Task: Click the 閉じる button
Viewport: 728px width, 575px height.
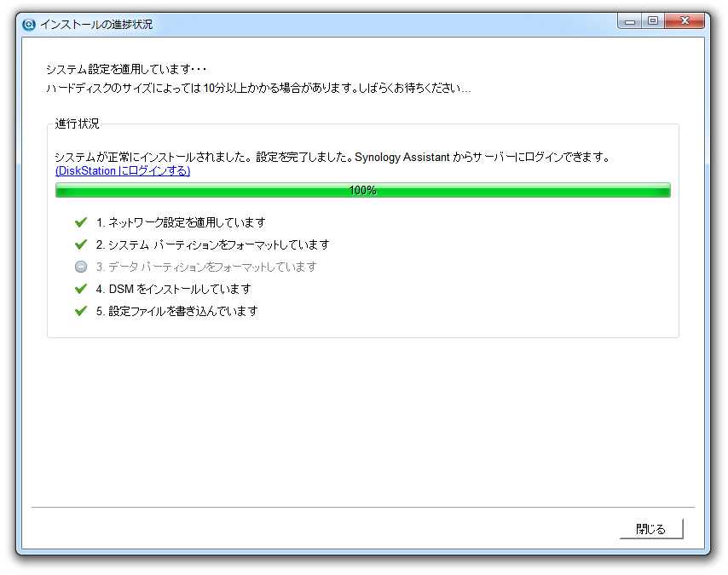Action: pos(651,529)
